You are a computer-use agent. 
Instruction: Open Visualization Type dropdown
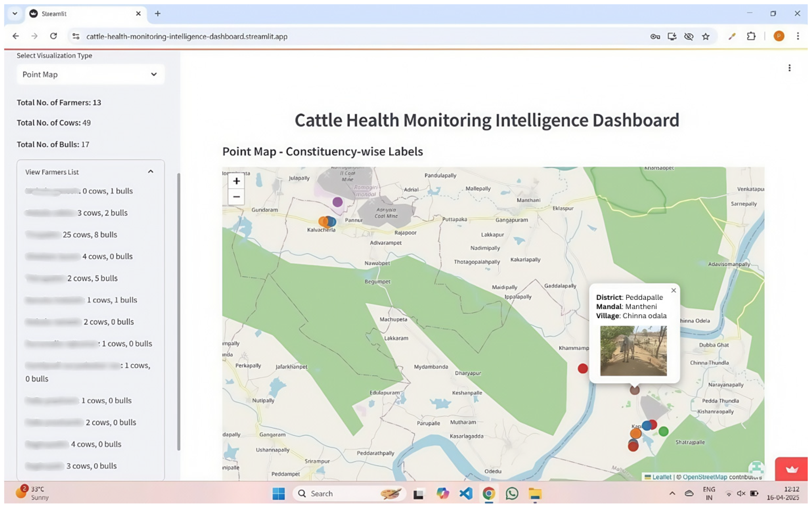click(91, 74)
